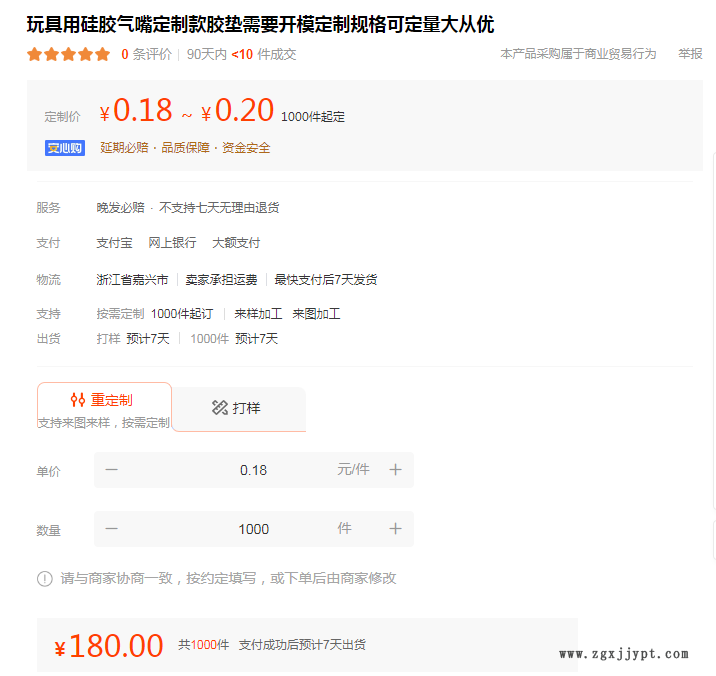The width and height of the screenshot is (716, 676).
Task: Click the 安心购 blue badge
Action: (65, 148)
